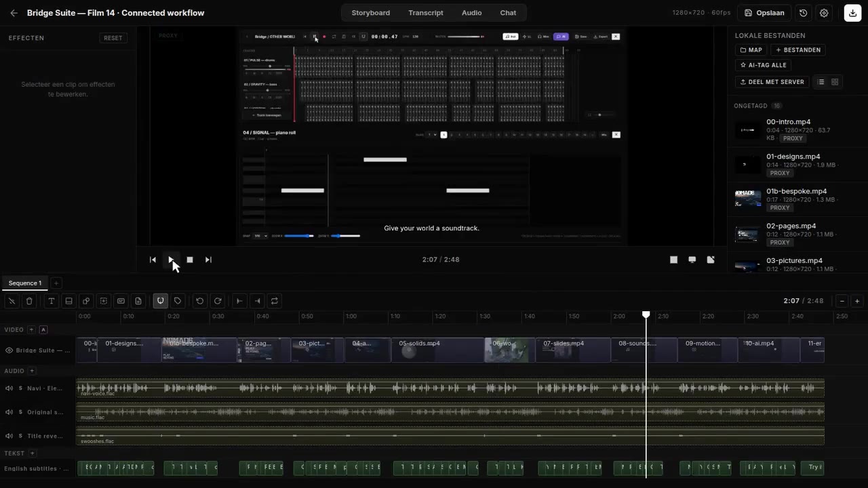Toggle the magnet snapping button

pyautogui.click(x=160, y=301)
